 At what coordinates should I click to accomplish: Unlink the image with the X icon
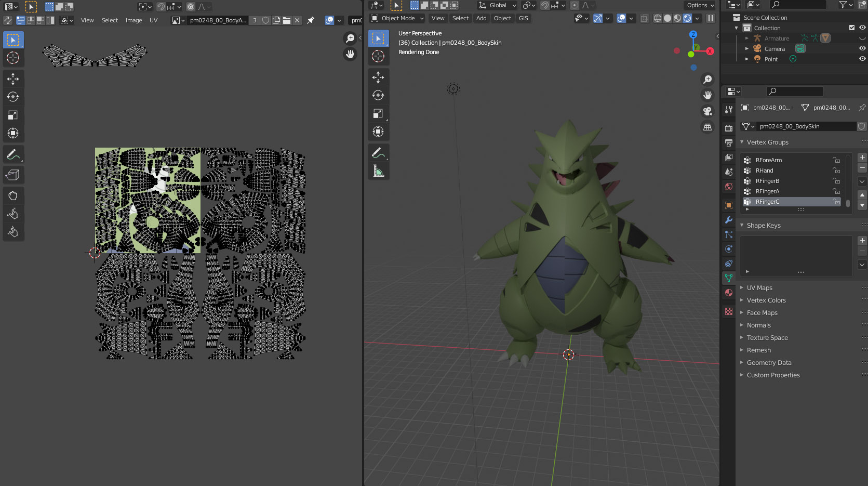[297, 20]
